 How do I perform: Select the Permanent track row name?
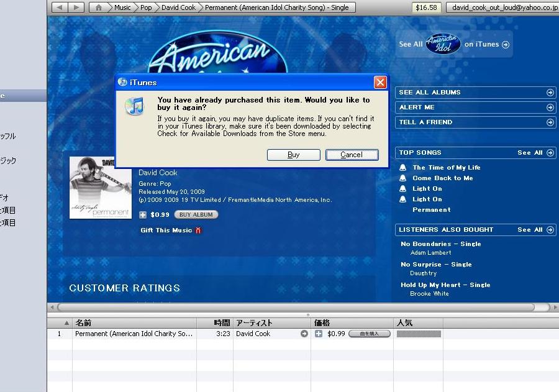pos(134,334)
